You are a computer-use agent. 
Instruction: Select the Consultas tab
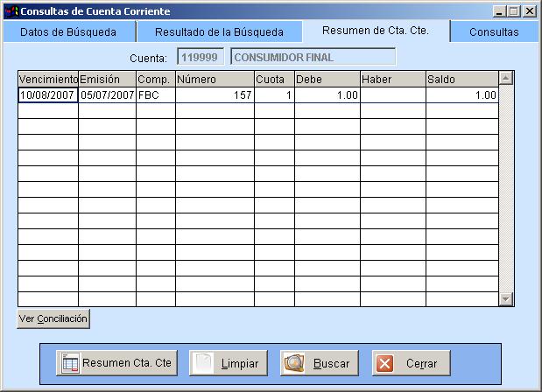494,32
